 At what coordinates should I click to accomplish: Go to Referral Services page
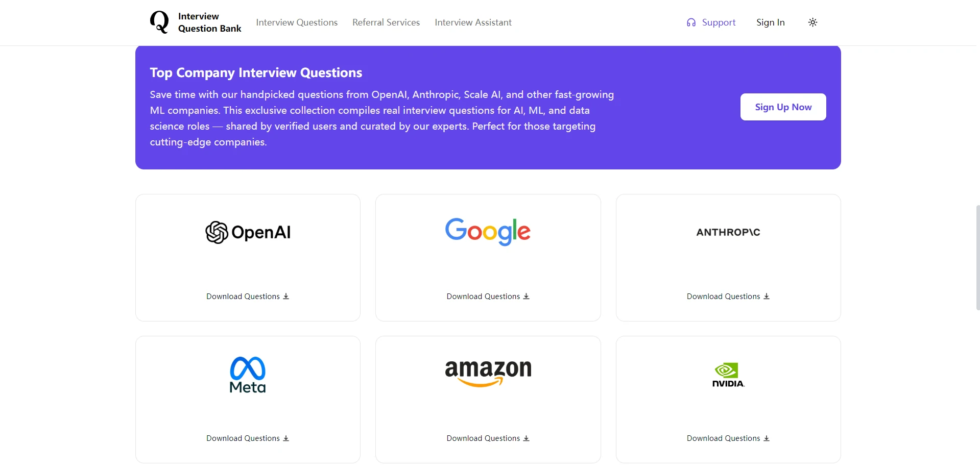[x=386, y=22]
